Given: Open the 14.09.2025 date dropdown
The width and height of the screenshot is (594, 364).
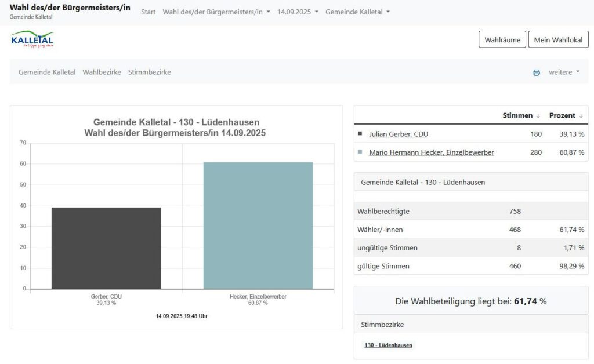Looking at the screenshot, I should coord(298,12).
